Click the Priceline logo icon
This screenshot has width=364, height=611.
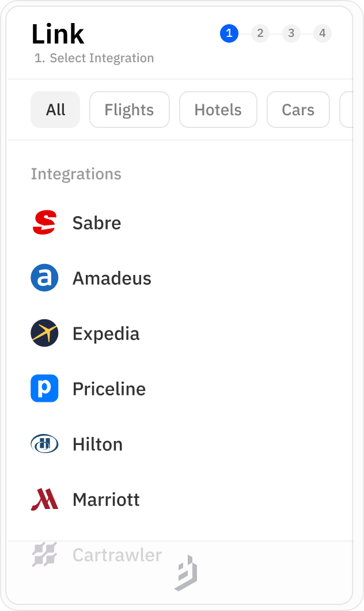tap(44, 389)
